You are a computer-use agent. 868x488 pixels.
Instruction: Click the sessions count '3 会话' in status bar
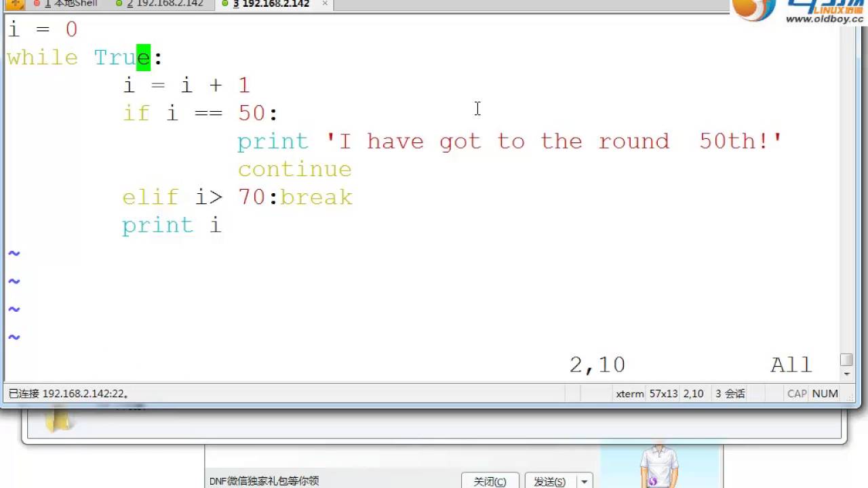pyautogui.click(x=730, y=393)
